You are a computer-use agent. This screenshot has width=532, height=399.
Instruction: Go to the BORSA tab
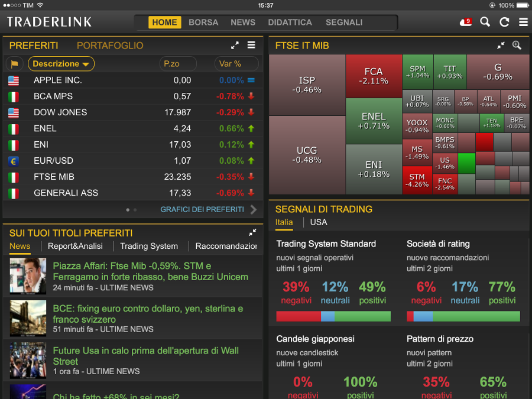point(203,22)
